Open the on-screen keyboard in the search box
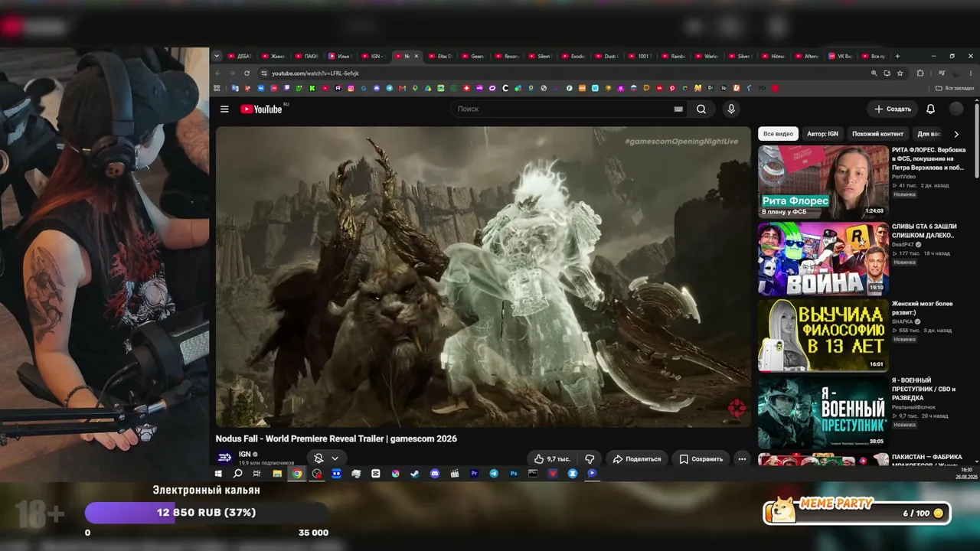 (x=678, y=109)
